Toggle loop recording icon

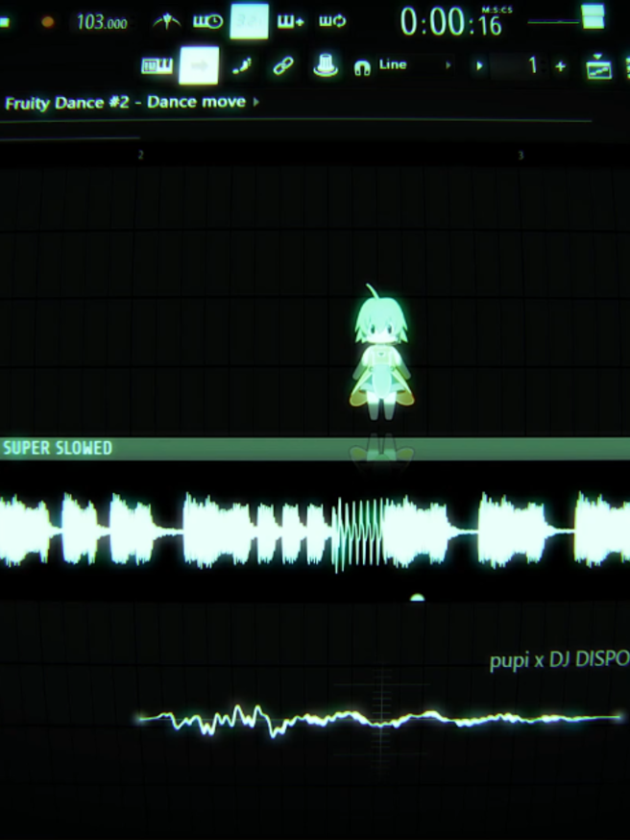332,21
